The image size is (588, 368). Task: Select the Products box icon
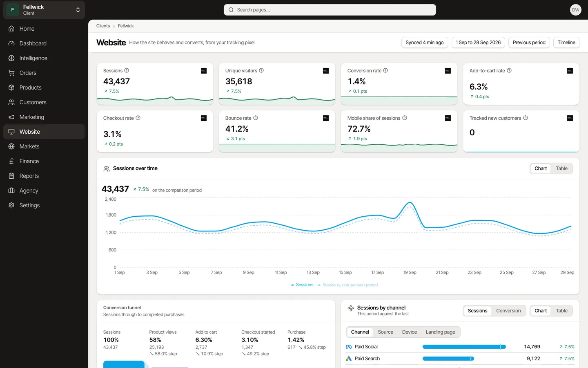click(x=11, y=88)
